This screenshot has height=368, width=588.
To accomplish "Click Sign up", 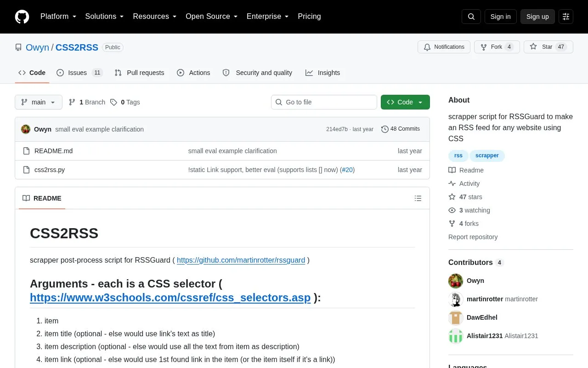I will coord(537,17).
